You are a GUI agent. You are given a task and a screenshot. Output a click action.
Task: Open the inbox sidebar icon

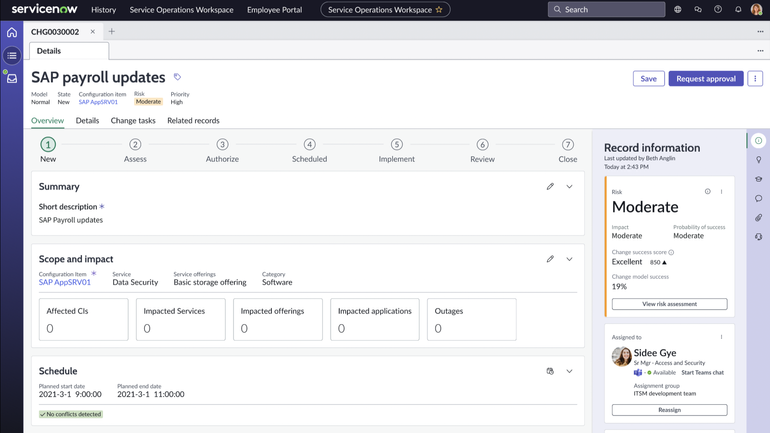(12, 79)
